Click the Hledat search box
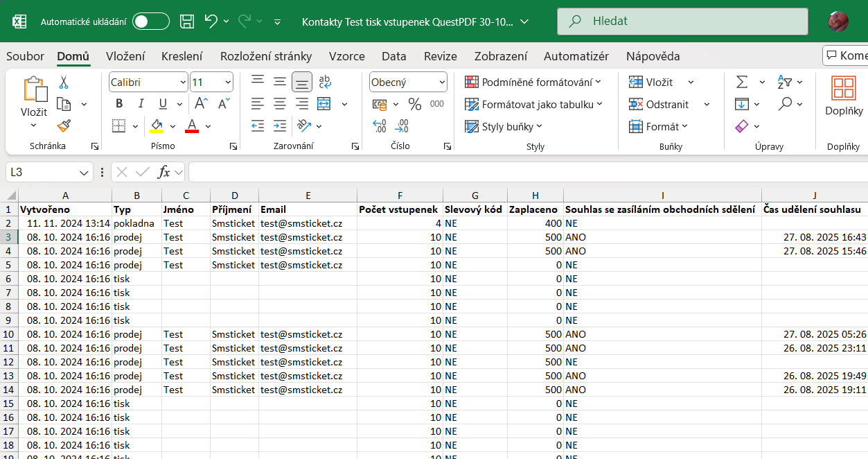868x459 pixels. [682, 21]
